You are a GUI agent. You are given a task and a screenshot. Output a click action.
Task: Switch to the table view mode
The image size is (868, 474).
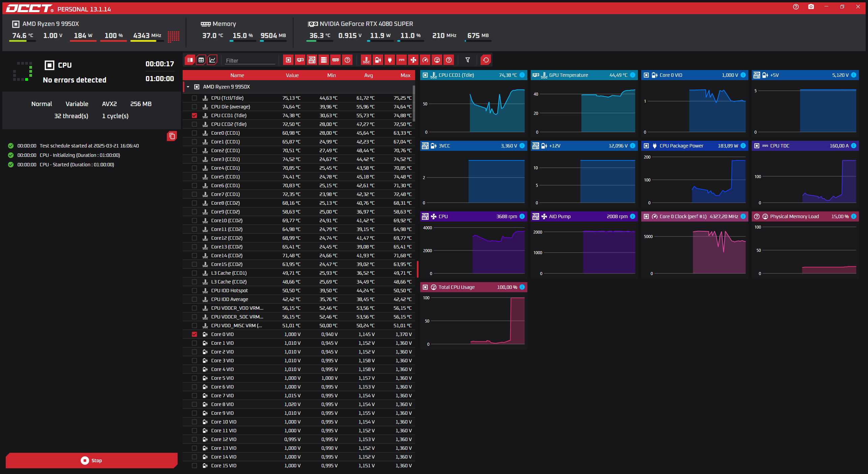pos(201,60)
